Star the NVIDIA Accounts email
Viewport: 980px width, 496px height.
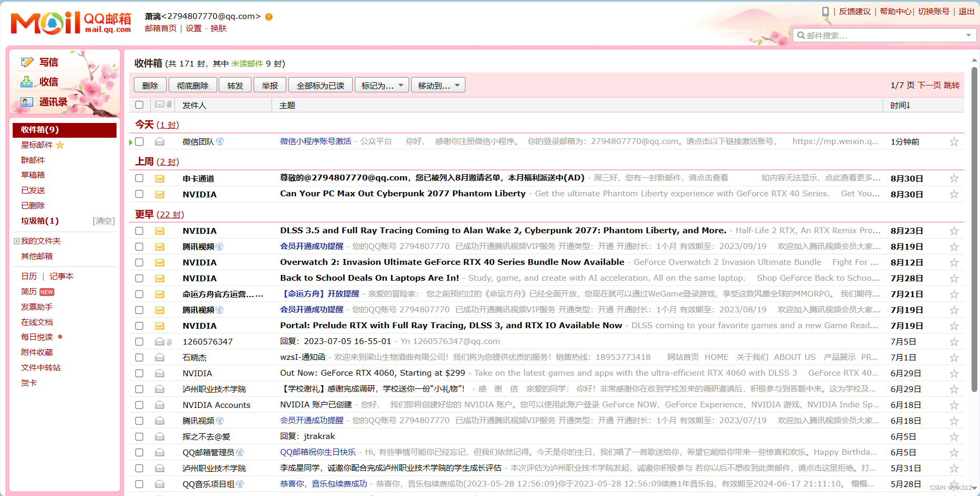coord(954,405)
